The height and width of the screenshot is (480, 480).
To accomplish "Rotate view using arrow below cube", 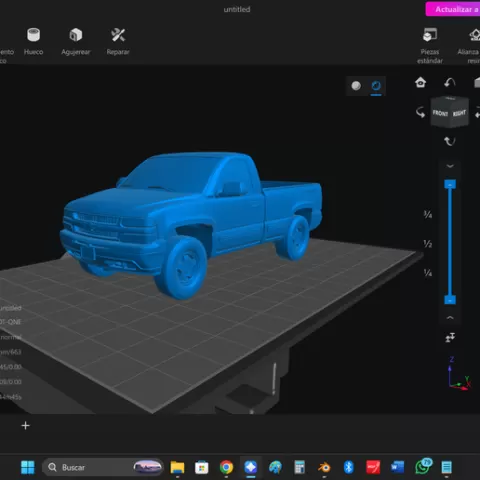I will [x=450, y=141].
